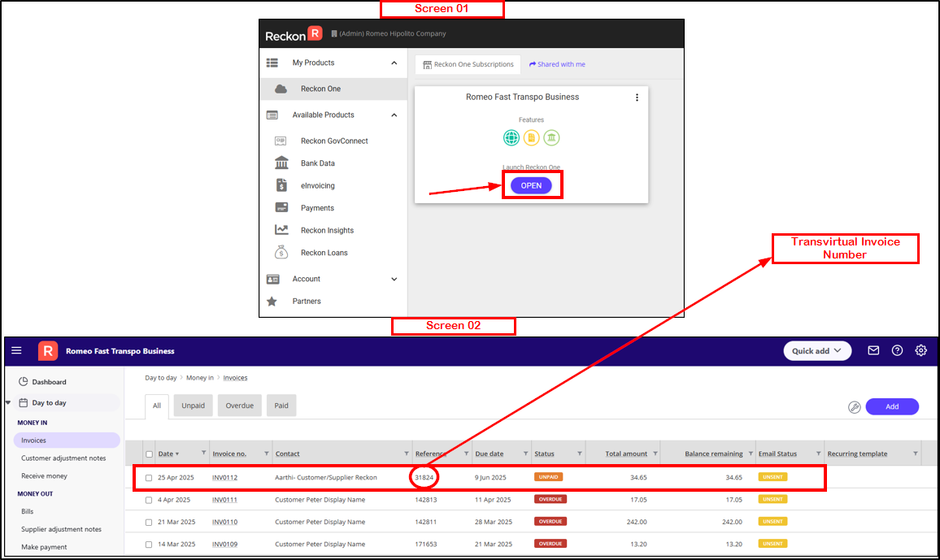
Task: Tick the checkbox for invoice INV0112
Action: coord(149,478)
